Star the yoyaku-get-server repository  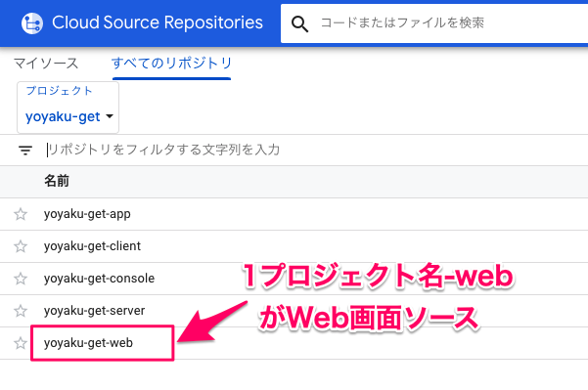pos(21,311)
